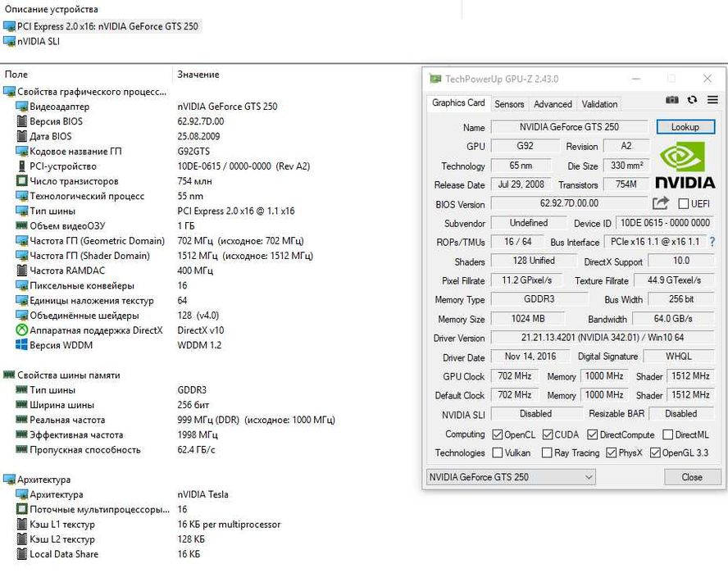
Task: Open the GPU-Z hamburger menu
Action: [712, 99]
